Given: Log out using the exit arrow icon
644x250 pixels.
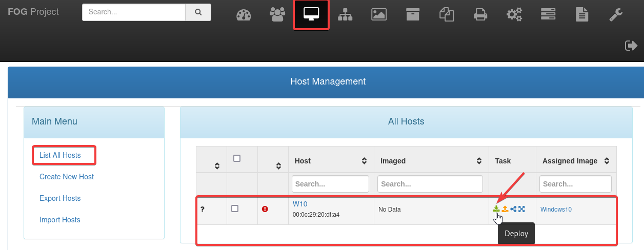Looking at the screenshot, I should (x=631, y=46).
